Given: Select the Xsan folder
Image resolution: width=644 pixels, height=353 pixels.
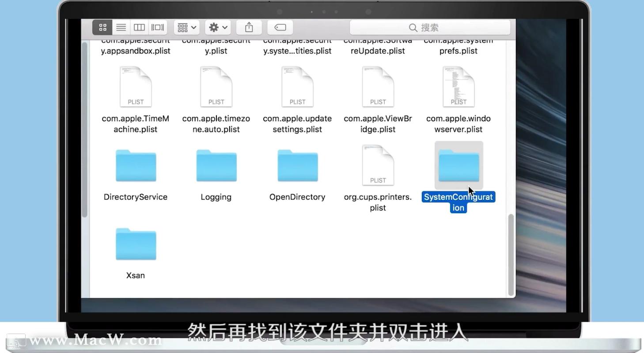Looking at the screenshot, I should tap(135, 244).
